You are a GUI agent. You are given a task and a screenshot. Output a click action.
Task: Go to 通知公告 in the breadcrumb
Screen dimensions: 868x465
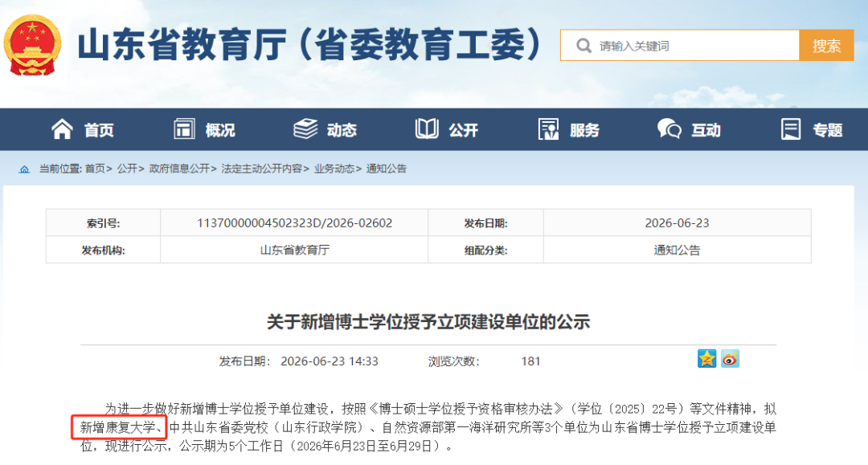tap(387, 169)
